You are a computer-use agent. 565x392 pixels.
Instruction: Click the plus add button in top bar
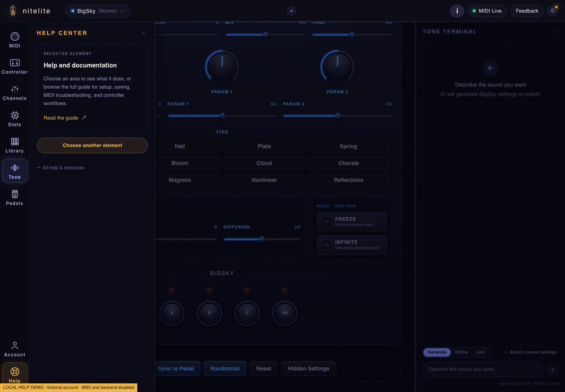292,11
